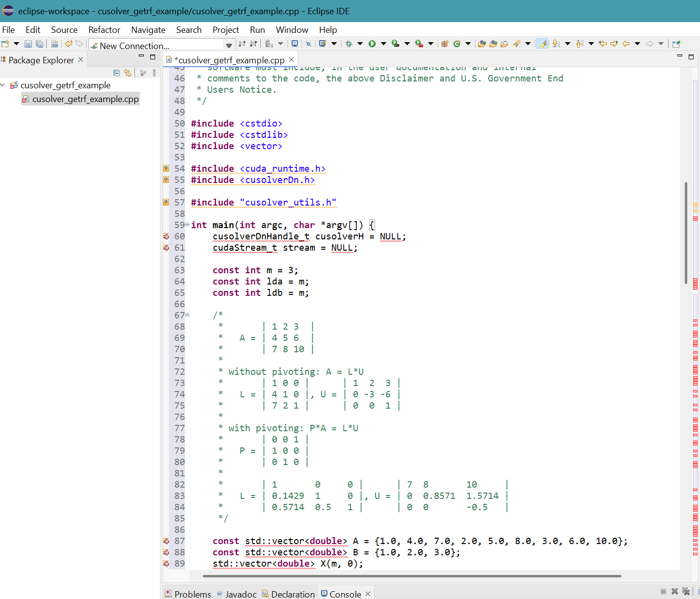The image size is (700, 599).
Task: Click Back navigation arrow in toolbar
Action: 626,44
